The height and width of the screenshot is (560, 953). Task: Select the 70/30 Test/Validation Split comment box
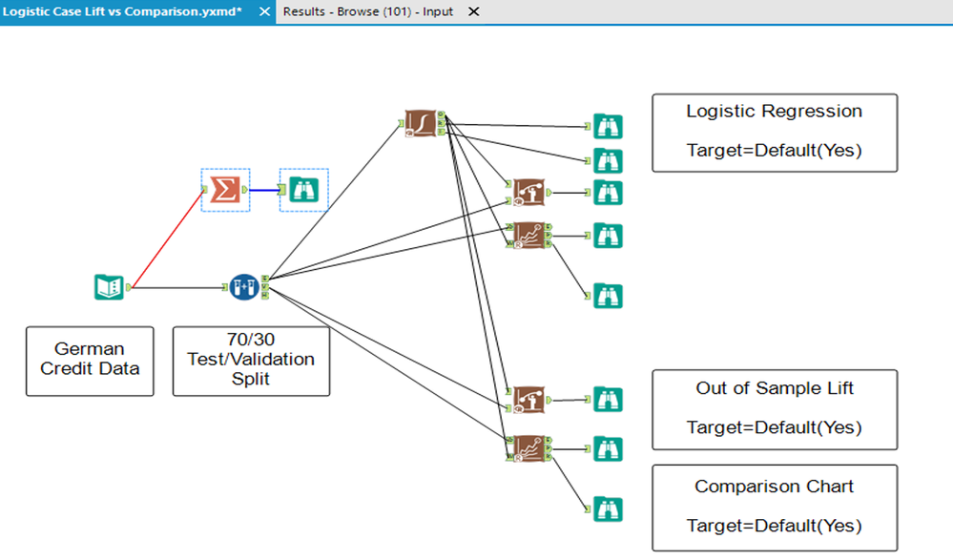(251, 362)
